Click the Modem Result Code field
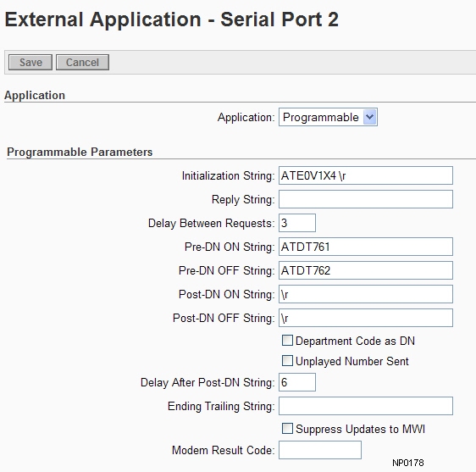Viewport: 476px width, 472px height. 320,450
